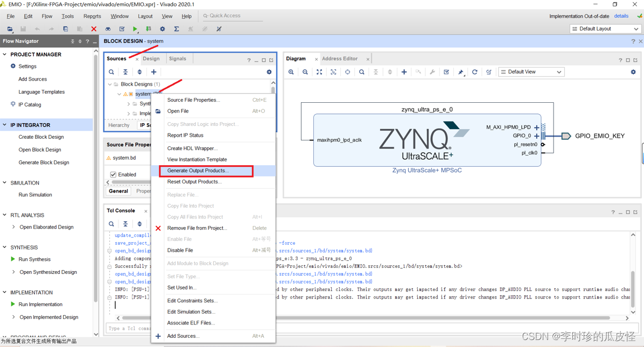
Task: Expand the M_AXI_HPM0_LPD port on the block
Action: [536, 128]
